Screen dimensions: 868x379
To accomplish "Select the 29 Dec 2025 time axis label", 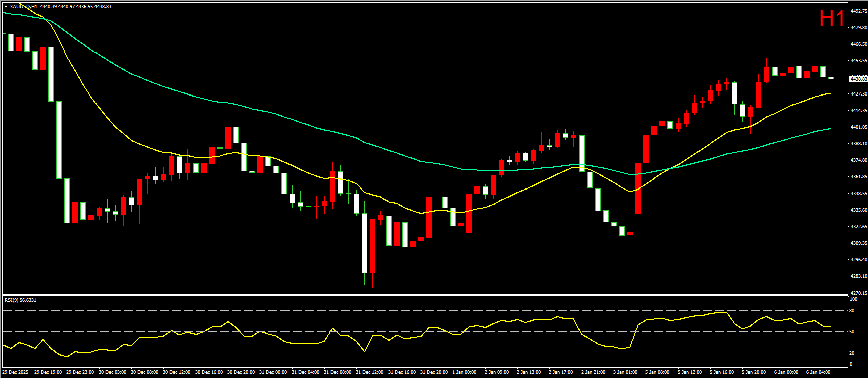I will pos(16,372).
